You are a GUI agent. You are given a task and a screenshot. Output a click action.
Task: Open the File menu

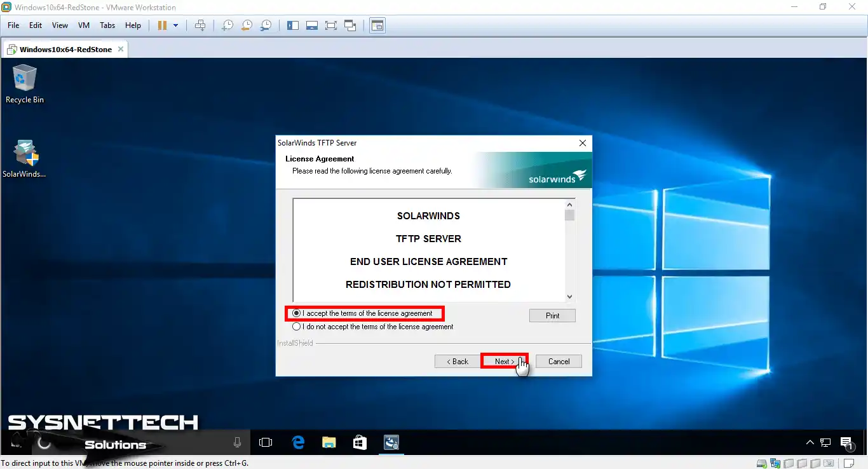[x=13, y=25]
